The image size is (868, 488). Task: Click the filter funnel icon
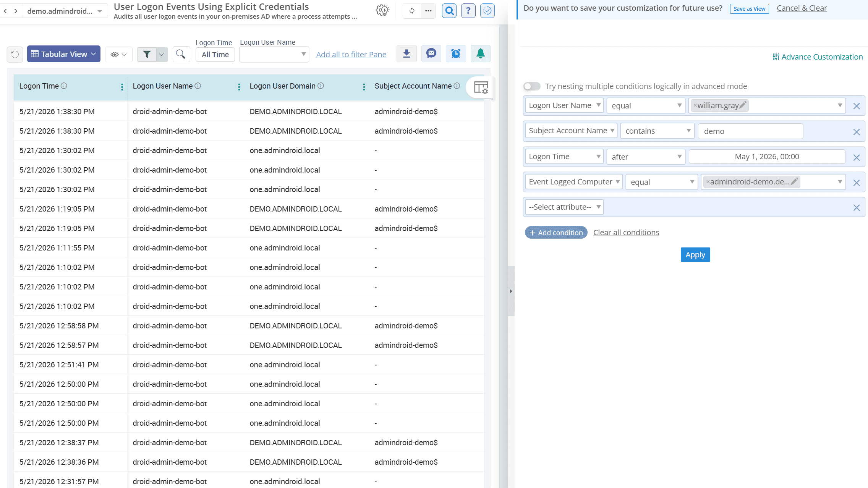pyautogui.click(x=147, y=54)
